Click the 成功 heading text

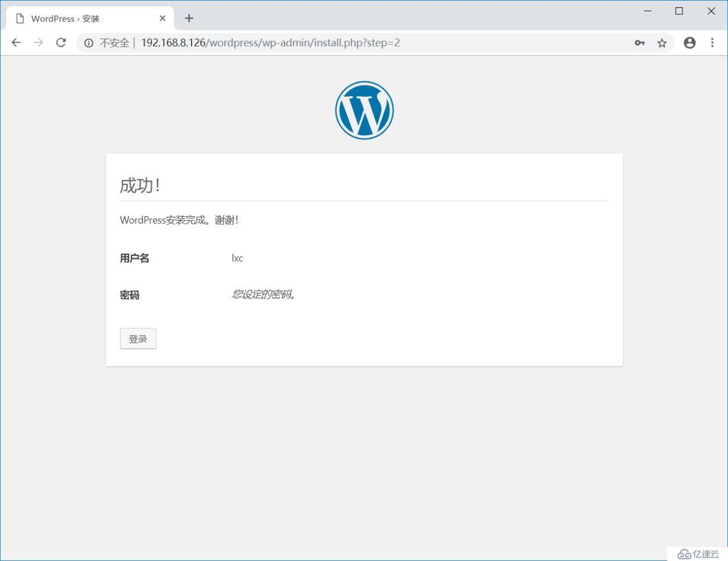139,185
